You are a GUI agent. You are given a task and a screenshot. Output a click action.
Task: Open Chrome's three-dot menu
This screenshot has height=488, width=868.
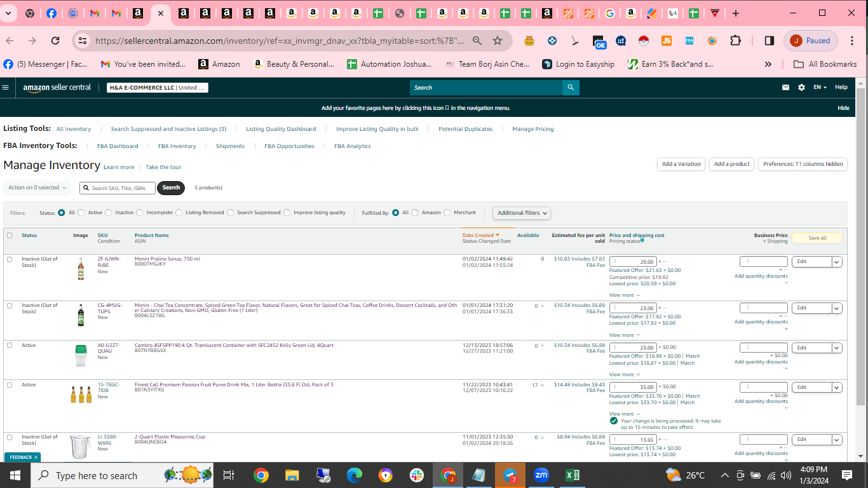click(x=852, y=41)
